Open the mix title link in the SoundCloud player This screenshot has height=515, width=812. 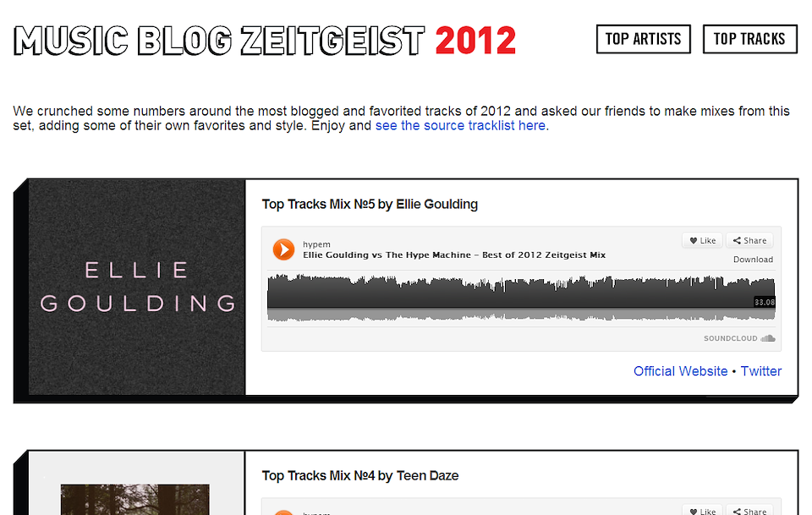[x=453, y=255]
